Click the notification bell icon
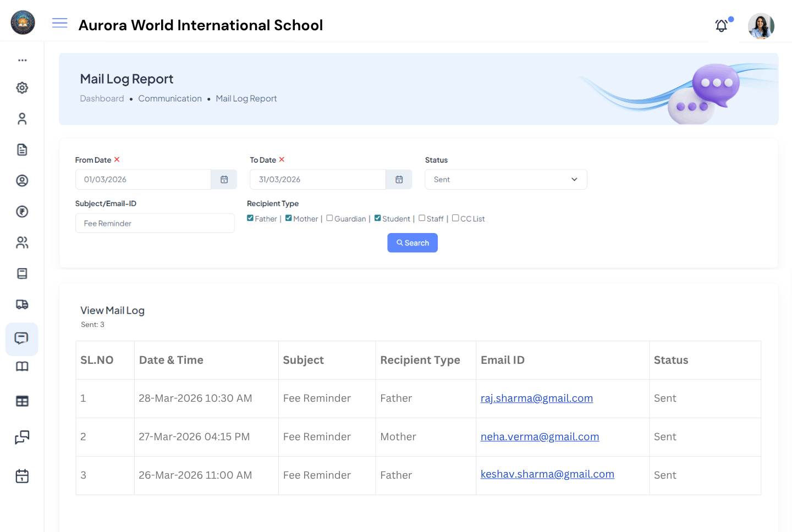This screenshot has width=792, height=532. [x=721, y=25]
